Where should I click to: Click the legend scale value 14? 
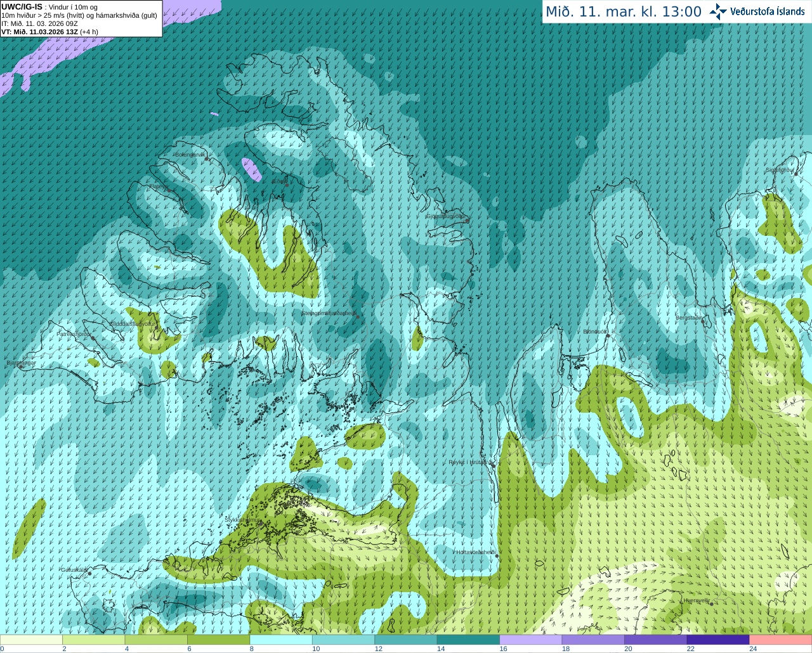coord(441,649)
